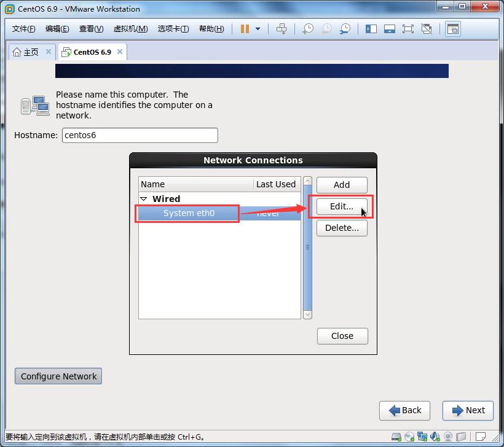Click Add in Network Connections
504x447 pixels.
pyautogui.click(x=342, y=185)
